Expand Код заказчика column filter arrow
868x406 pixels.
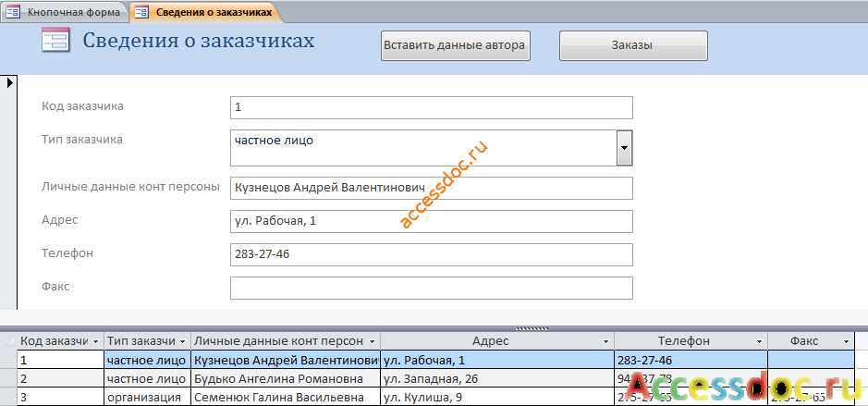[96, 342]
